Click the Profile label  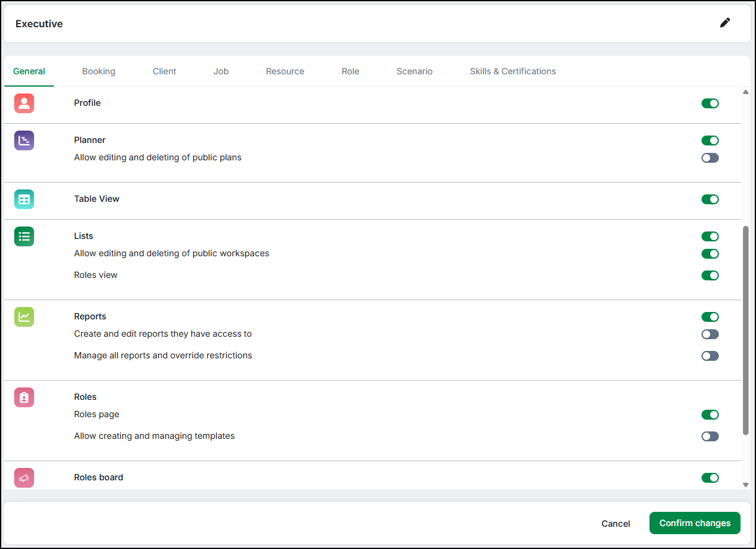click(x=87, y=103)
